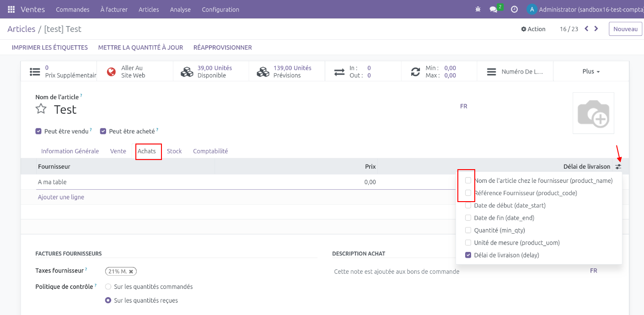
Task: Uncheck 'Peut être vendu' checkbox
Action: pos(38,131)
